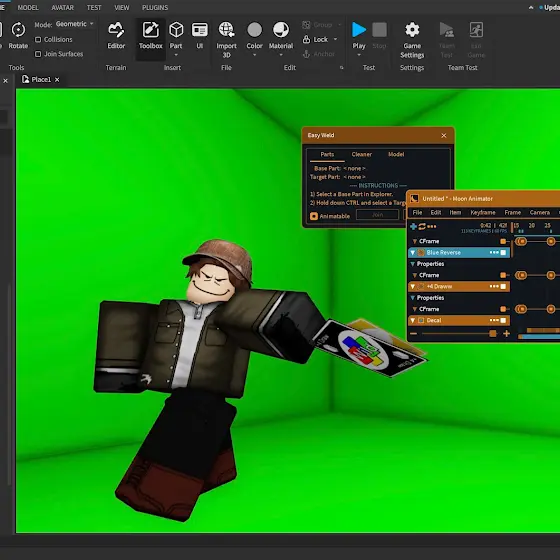Select the Rotate tool
The width and height of the screenshot is (560, 560).
18,35
